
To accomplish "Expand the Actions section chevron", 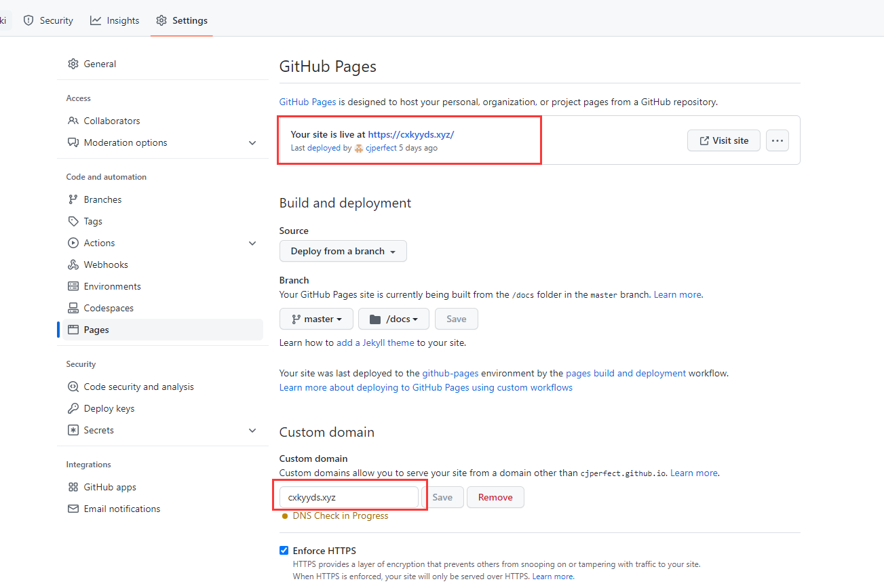I will tap(252, 243).
